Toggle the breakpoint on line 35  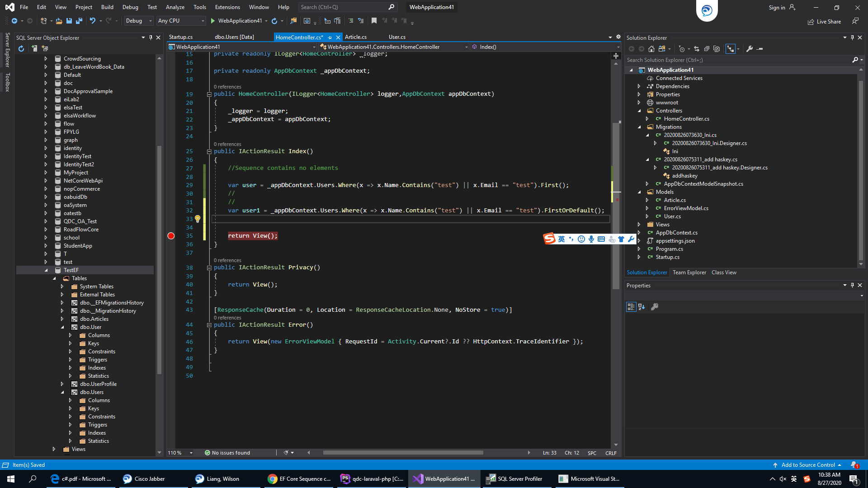[x=171, y=236]
